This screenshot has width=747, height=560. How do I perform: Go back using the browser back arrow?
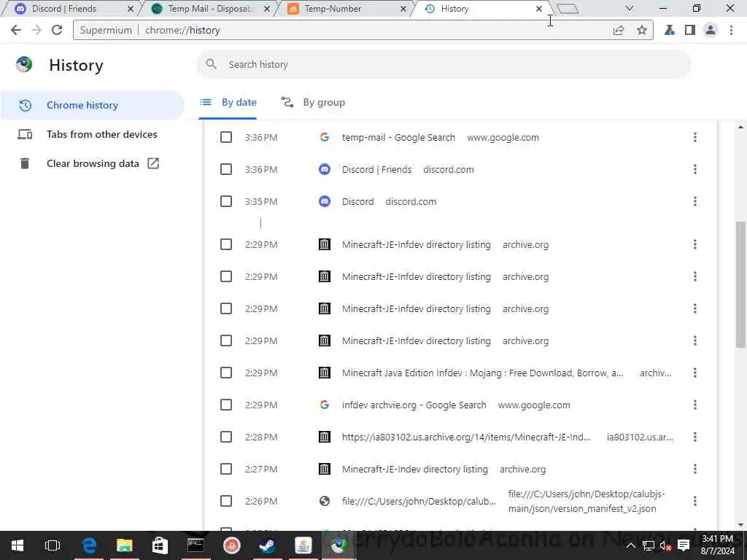coord(16,30)
